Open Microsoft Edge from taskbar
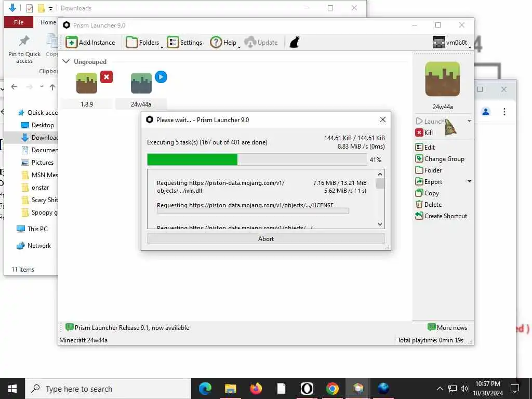Image resolution: width=532 pixels, height=399 pixels. click(205, 389)
